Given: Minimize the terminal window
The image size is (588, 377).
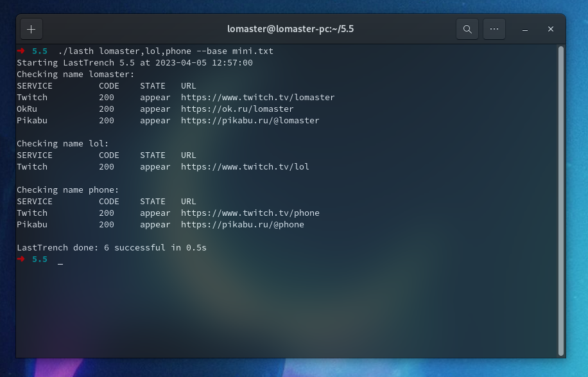Looking at the screenshot, I should [525, 30].
